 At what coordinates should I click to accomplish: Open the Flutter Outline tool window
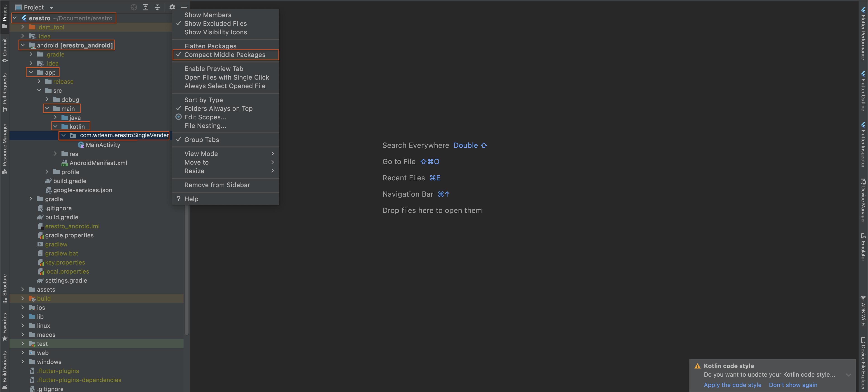coord(863,91)
